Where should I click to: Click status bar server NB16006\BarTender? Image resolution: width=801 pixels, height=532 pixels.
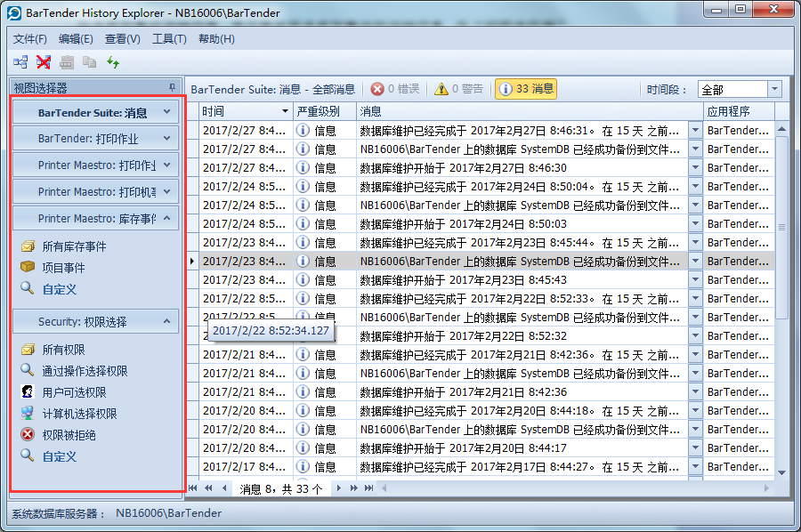(168, 513)
